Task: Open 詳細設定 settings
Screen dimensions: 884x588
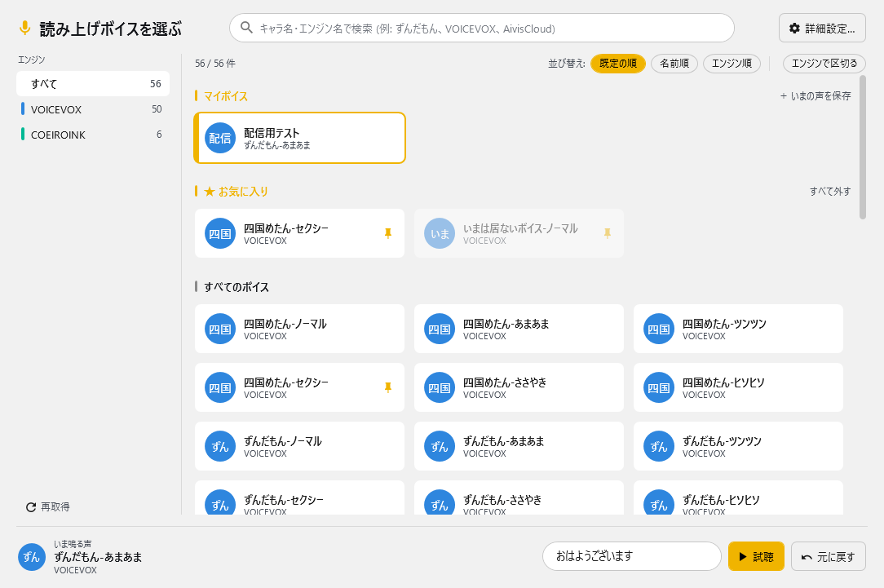Action: pos(822,28)
